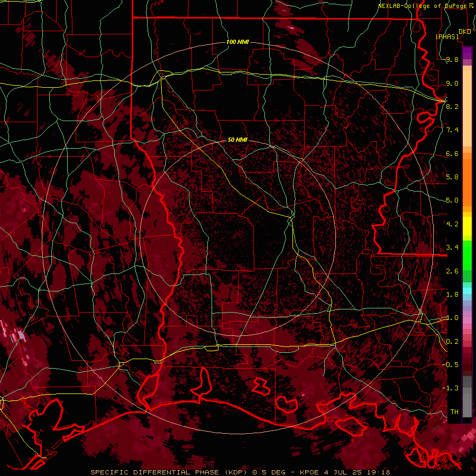Select the -1.3 legend value
This screenshot has width=476, height=476.
451,388
